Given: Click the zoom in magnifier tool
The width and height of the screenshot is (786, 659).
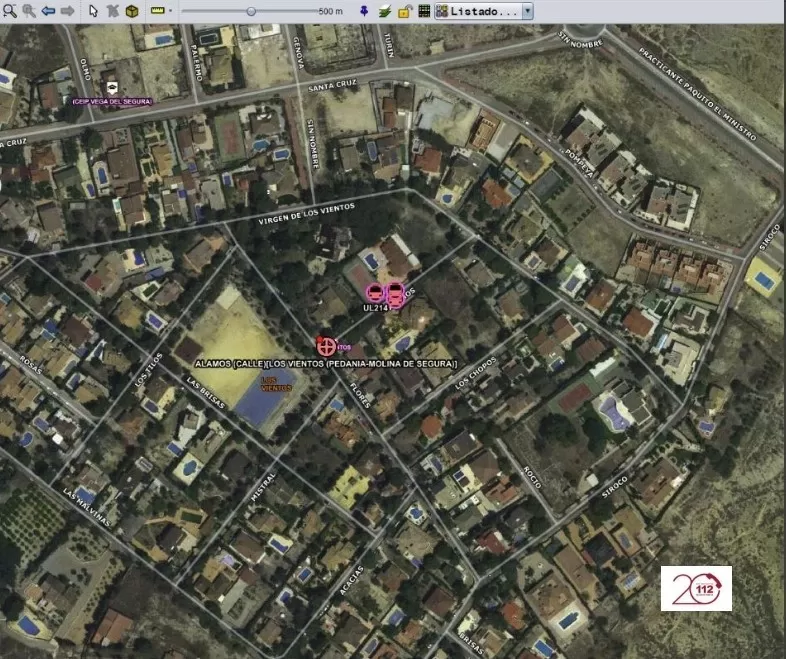Looking at the screenshot, I should (9, 11).
